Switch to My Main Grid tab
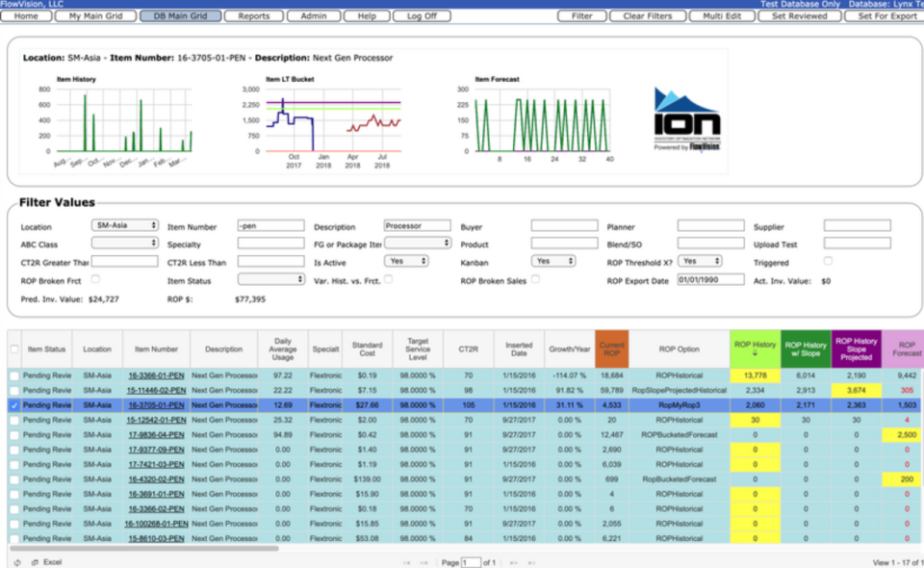This screenshot has height=568, width=924. click(x=95, y=16)
